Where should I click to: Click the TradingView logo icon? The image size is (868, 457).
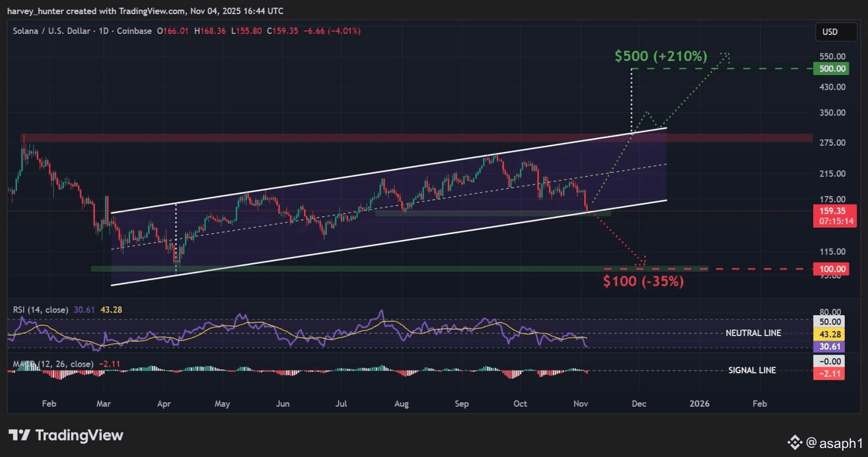19,436
